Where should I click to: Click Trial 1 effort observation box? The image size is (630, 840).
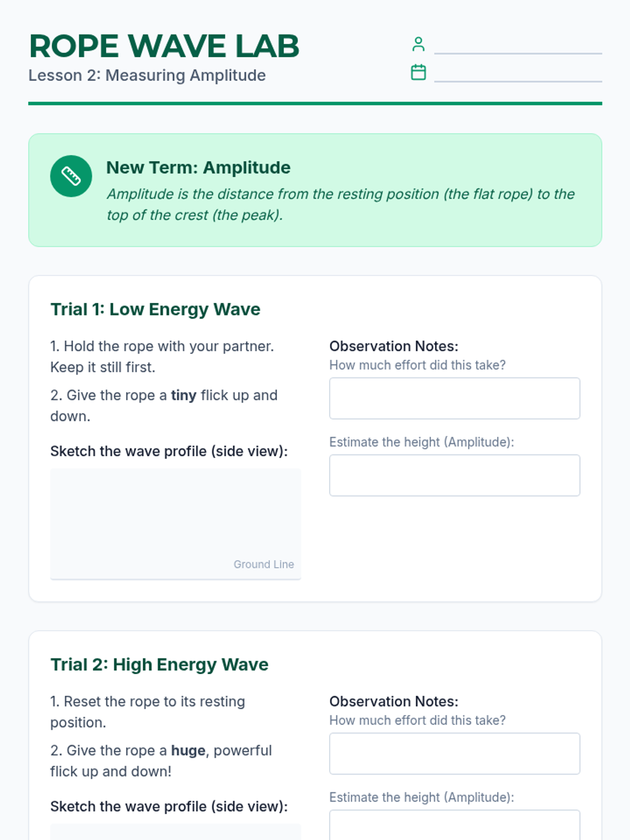click(454, 398)
